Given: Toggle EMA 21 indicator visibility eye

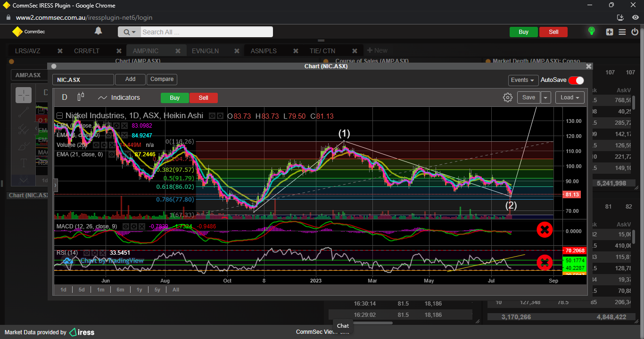Looking at the screenshot, I should coord(111,154).
